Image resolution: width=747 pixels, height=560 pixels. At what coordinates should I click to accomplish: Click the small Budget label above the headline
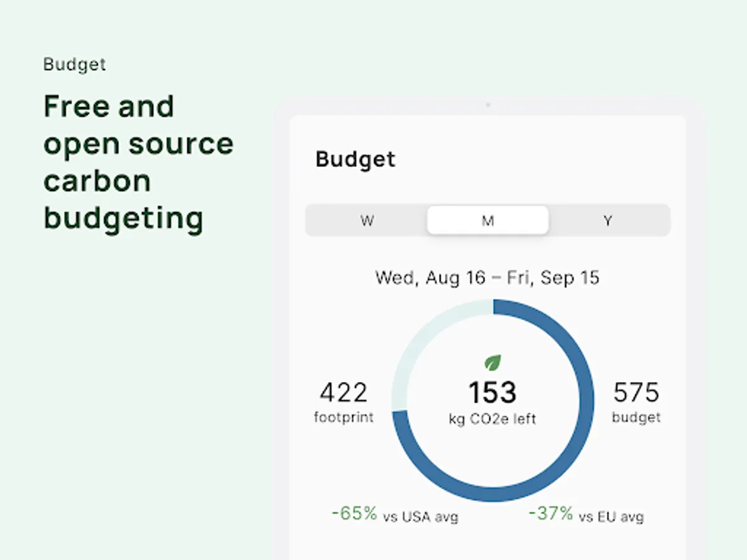click(75, 65)
